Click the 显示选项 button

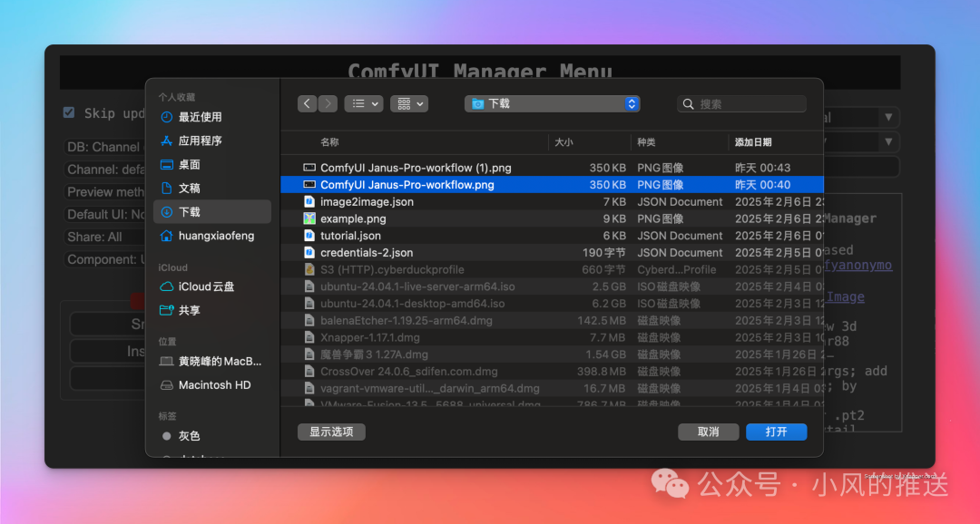click(x=331, y=432)
